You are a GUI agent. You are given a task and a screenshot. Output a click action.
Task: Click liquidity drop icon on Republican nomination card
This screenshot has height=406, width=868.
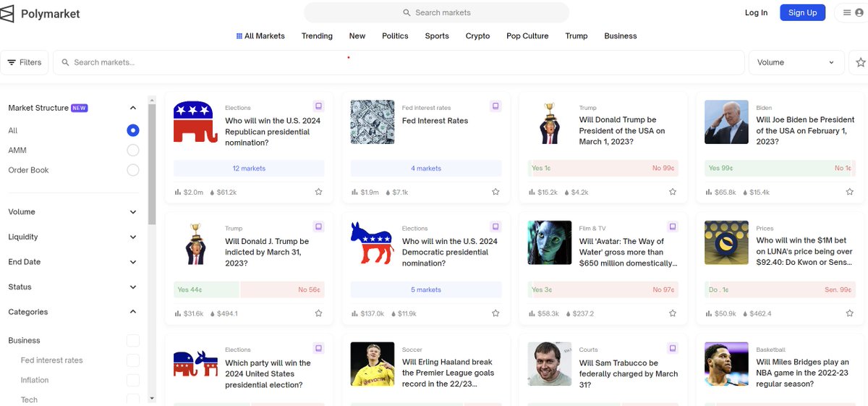coord(212,193)
